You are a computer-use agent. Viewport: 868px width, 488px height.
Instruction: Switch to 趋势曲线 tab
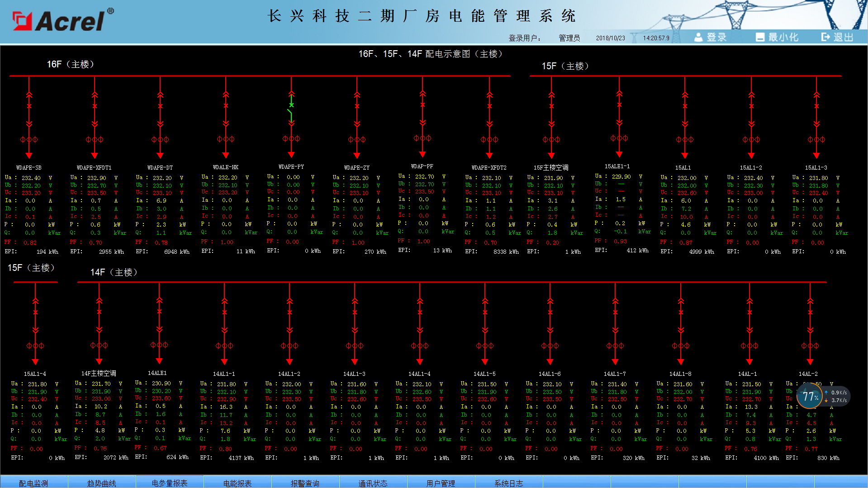point(101,483)
